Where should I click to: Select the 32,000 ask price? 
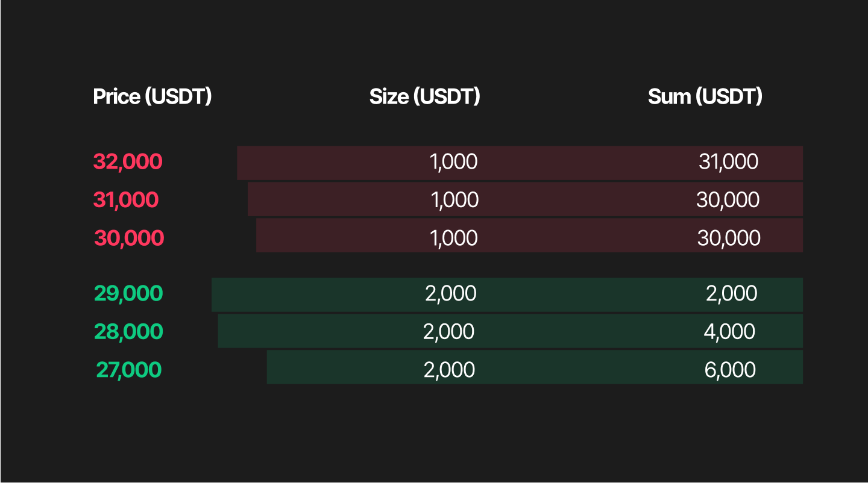point(128,162)
